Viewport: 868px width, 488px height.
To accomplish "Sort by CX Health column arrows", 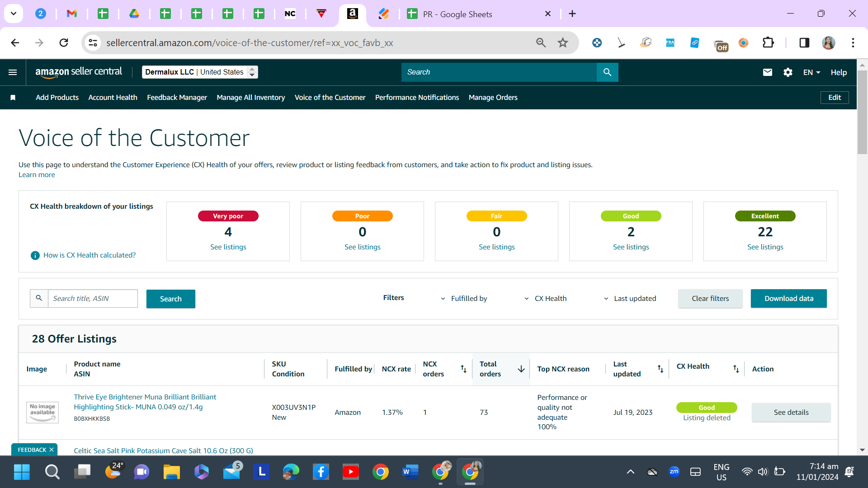I will (x=736, y=369).
